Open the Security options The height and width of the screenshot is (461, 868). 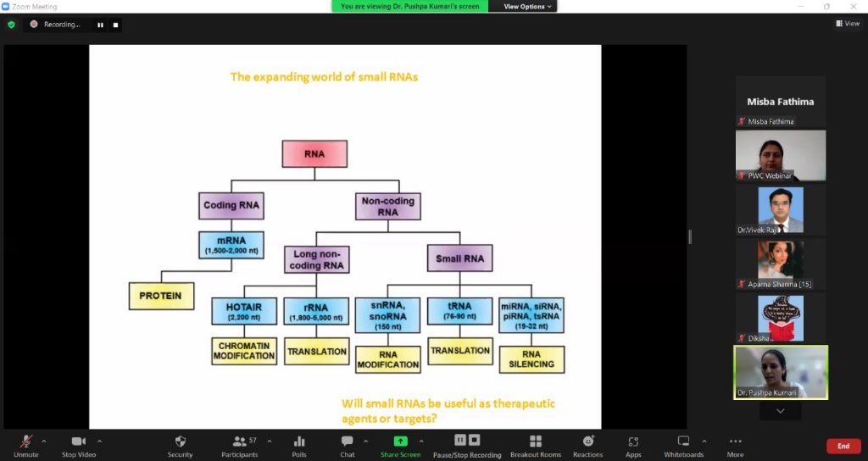click(x=180, y=442)
